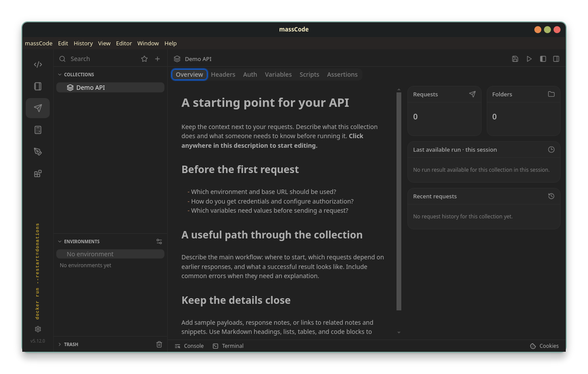Open the Scripts tab
Viewport: 588px width, 374px height.
click(309, 75)
